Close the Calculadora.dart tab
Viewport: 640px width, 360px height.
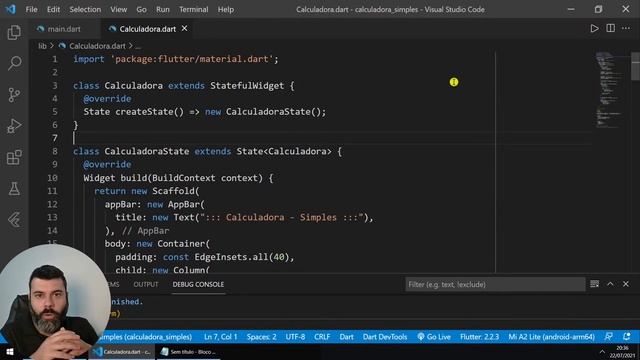pyautogui.click(x=184, y=29)
